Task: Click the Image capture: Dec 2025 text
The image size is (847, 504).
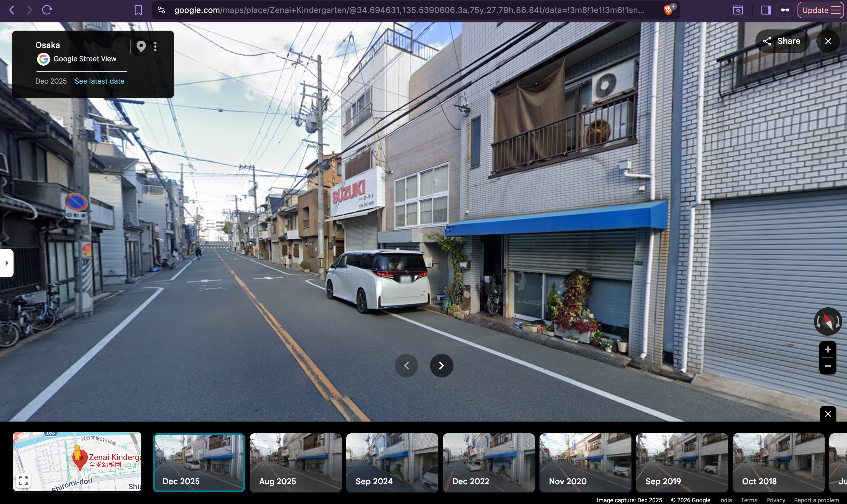Action: click(629, 500)
